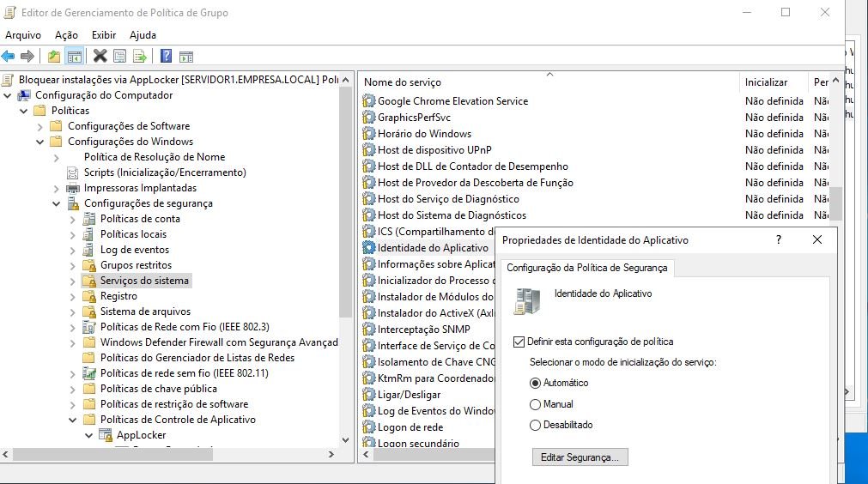Click the AppLocker node icon
Viewport: 868px width, 484px height.
tap(106, 435)
